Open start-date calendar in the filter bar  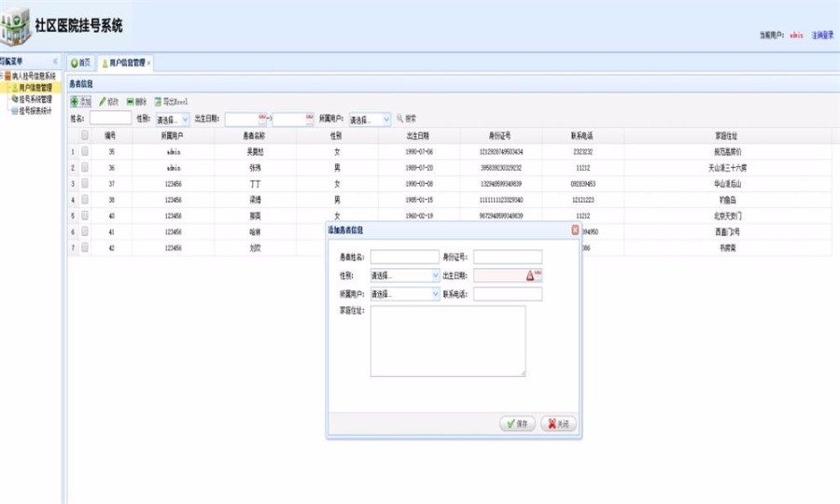click(x=262, y=119)
